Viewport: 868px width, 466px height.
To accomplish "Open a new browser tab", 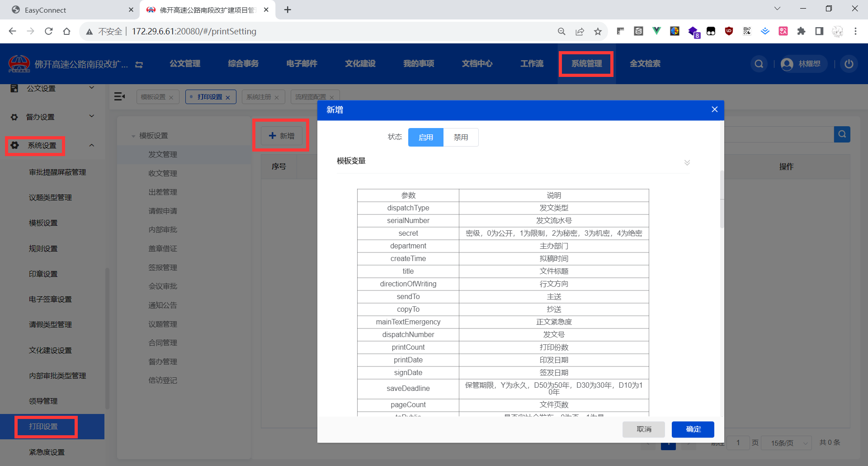I will [x=288, y=10].
